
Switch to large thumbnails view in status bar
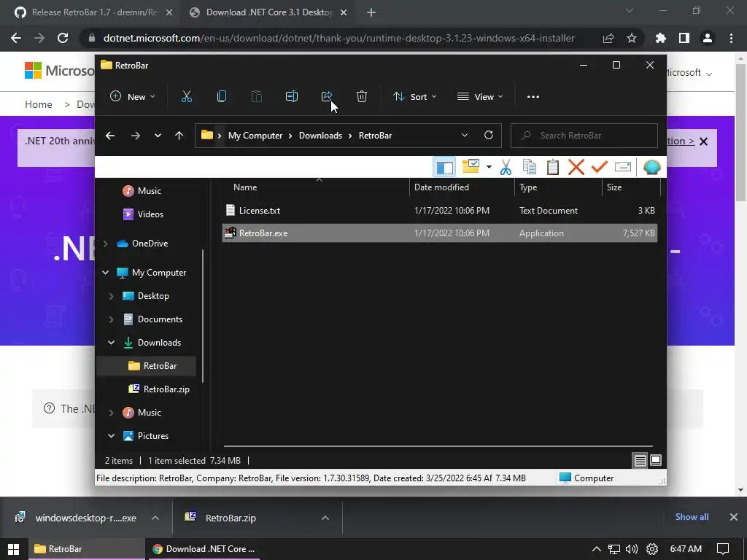(656, 461)
